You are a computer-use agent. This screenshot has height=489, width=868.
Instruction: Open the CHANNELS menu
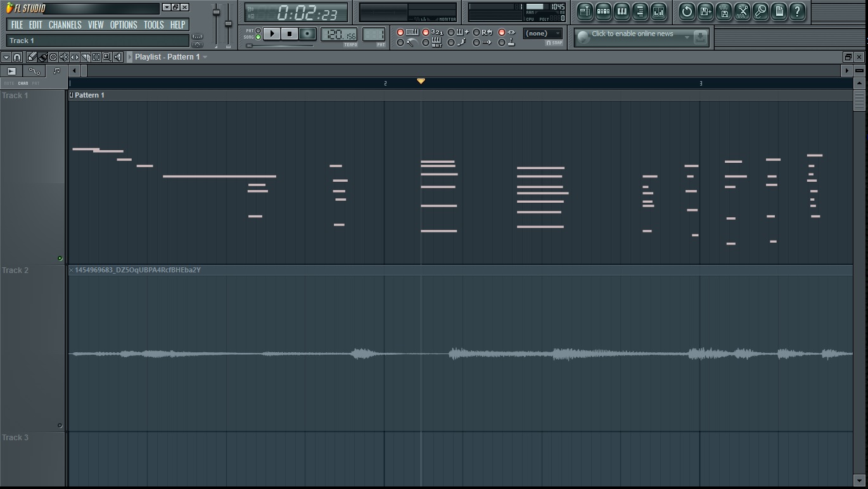coord(65,25)
